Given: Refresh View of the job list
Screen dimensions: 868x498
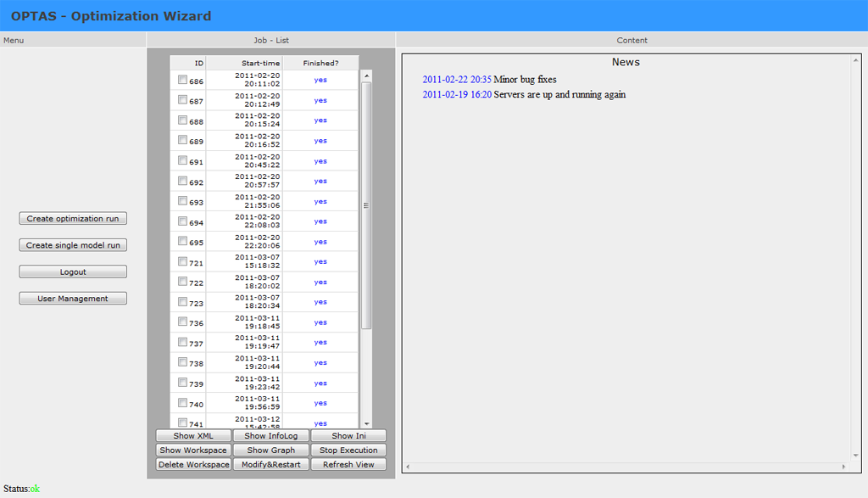Looking at the screenshot, I should coord(348,465).
